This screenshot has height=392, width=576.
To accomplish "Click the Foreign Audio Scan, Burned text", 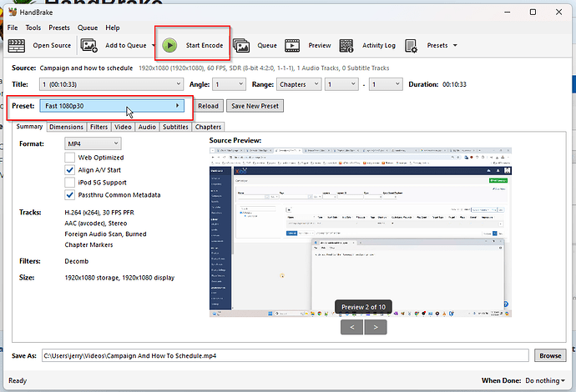I will click(105, 234).
